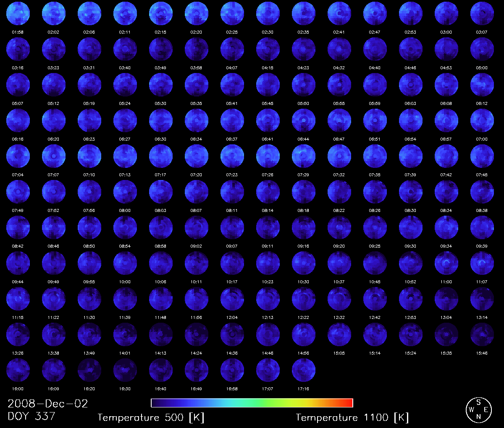Open the temperature map labeled 09:39
Viewport: 504px width, 428px height.
[x=482, y=227]
